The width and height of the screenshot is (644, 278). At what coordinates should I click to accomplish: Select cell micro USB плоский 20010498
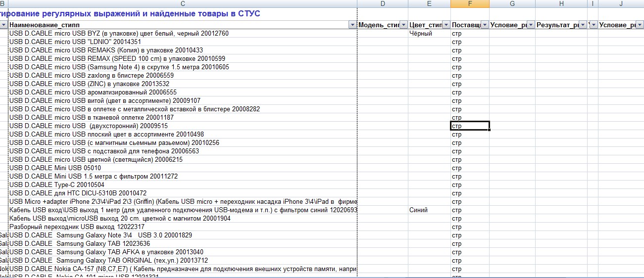point(183,135)
